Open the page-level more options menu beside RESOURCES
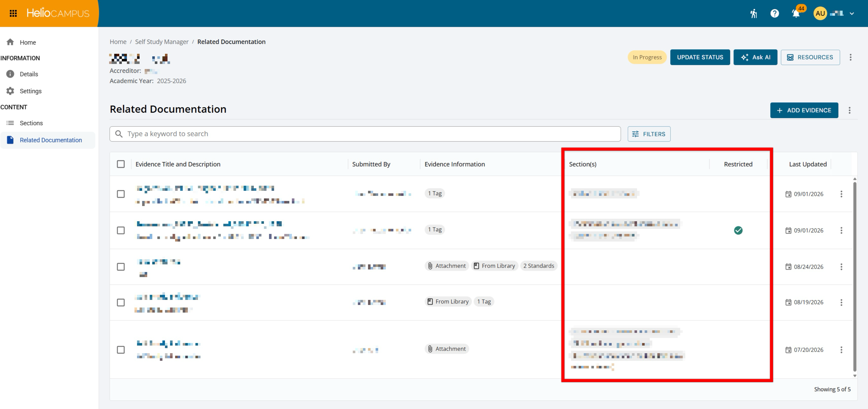This screenshot has width=868, height=409. 850,57
